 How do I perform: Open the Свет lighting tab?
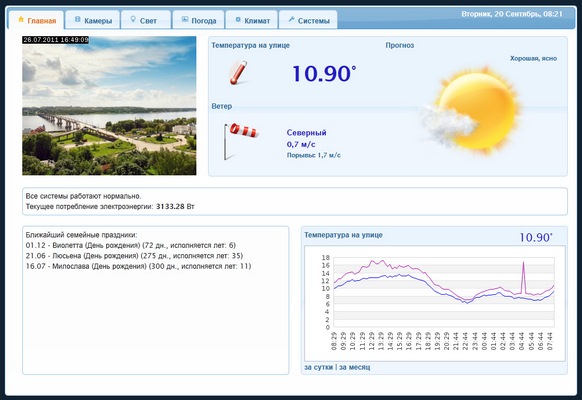coord(146,20)
